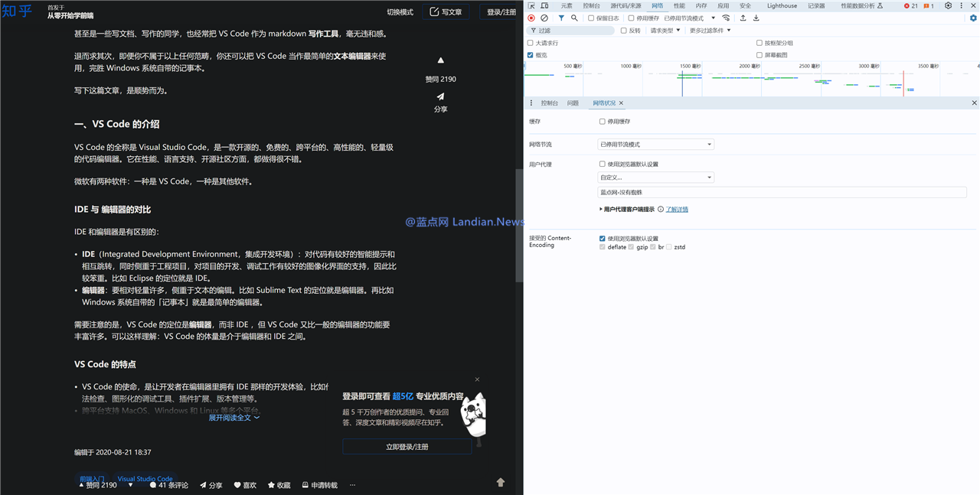The width and height of the screenshot is (980, 495).
Task: Open 41 条评论 comments
Action: coord(169,485)
